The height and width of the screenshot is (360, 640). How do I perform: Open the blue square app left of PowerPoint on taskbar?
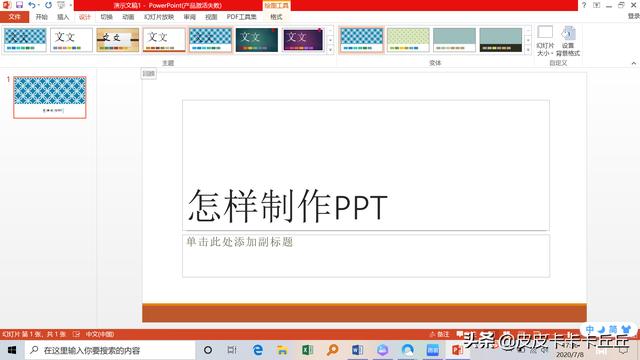[432, 350]
